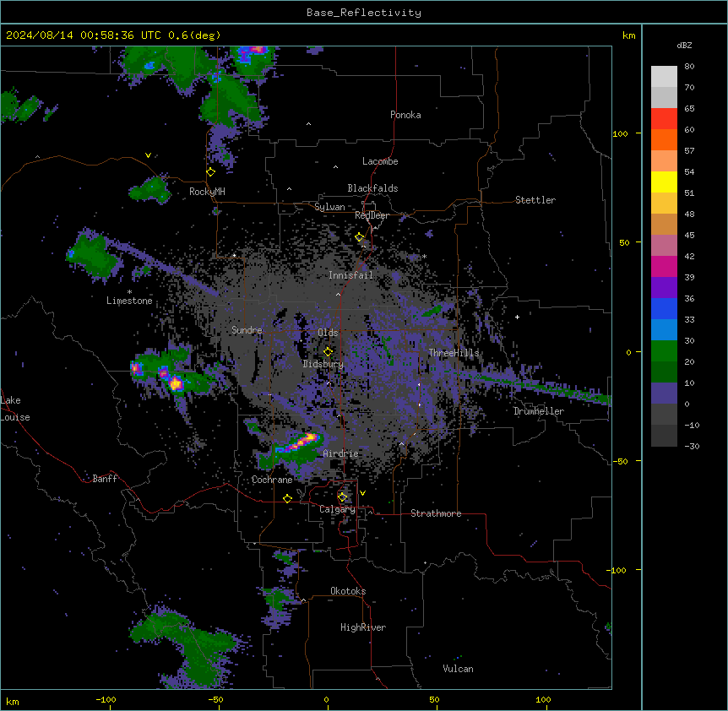Click the yellow diamond between Olds and Didsbury
Screen dimensions: 728x711
click(329, 351)
